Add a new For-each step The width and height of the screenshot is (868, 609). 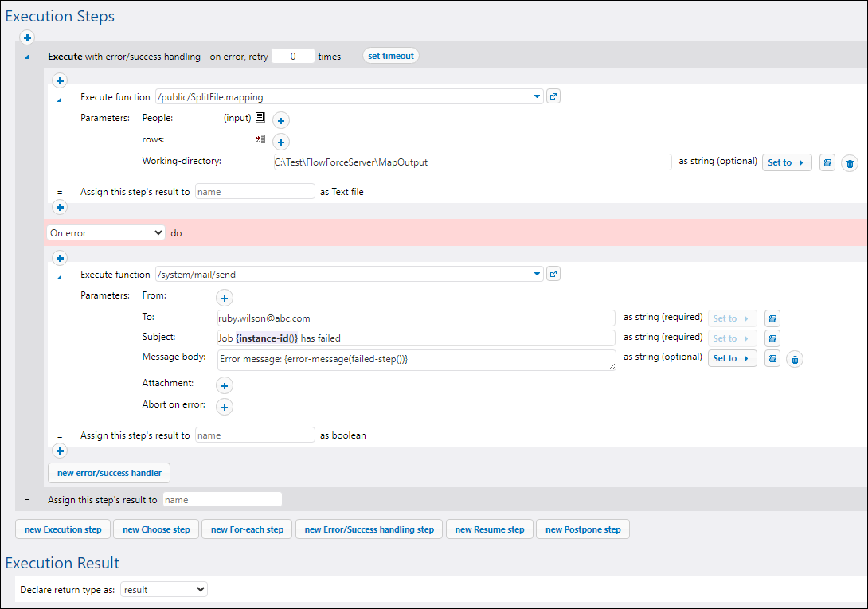(x=247, y=529)
